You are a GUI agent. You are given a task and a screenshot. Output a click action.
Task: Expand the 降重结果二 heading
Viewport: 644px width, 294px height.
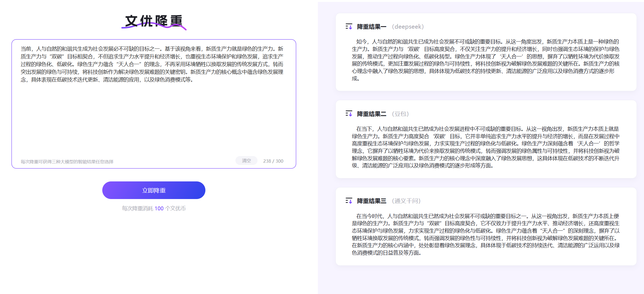point(372,114)
